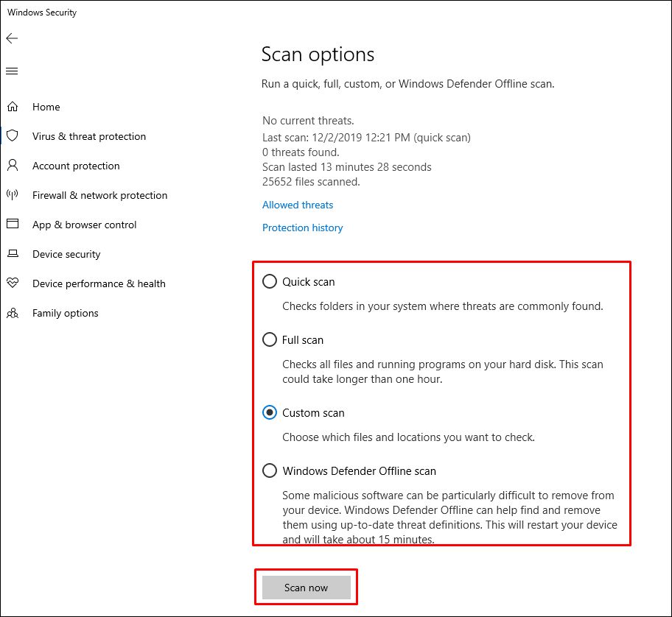Image resolution: width=672 pixels, height=617 pixels.
Task: Click the back arrow icon
Action: (12, 38)
